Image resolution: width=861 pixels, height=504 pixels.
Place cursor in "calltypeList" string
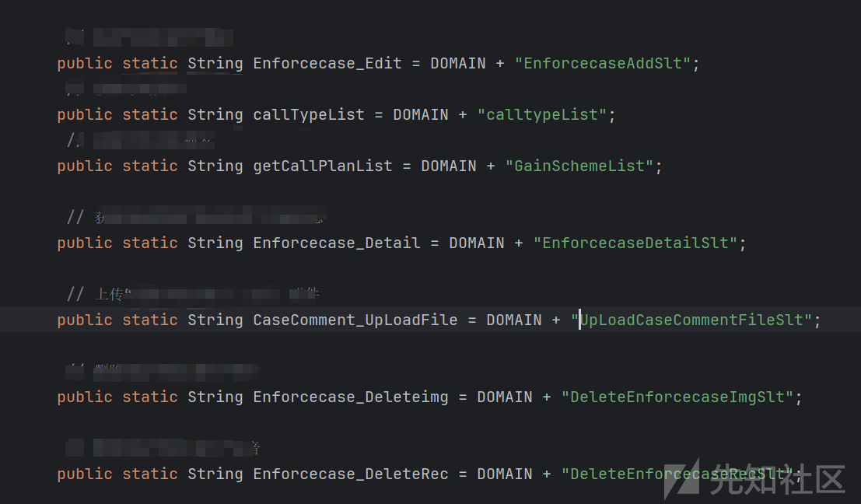tap(542, 115)
